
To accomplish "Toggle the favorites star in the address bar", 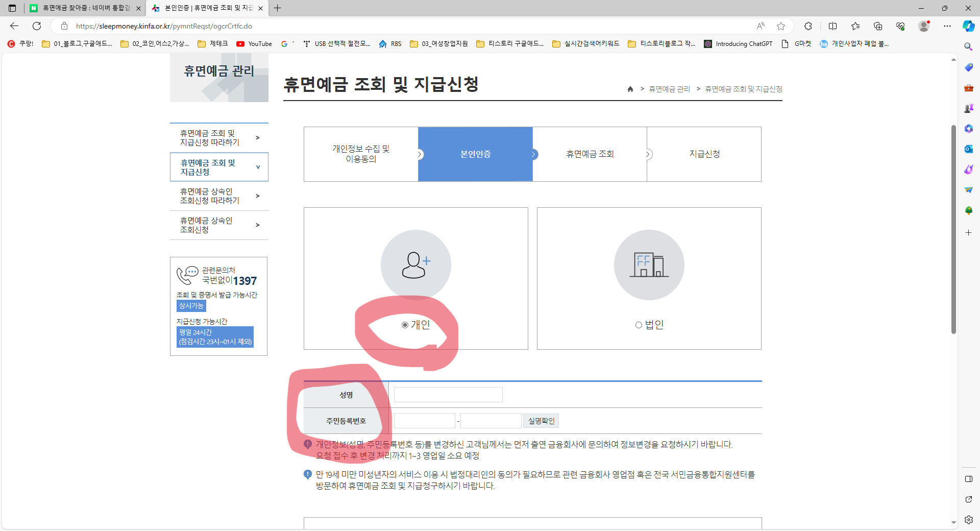I will [x=780, y=26].
